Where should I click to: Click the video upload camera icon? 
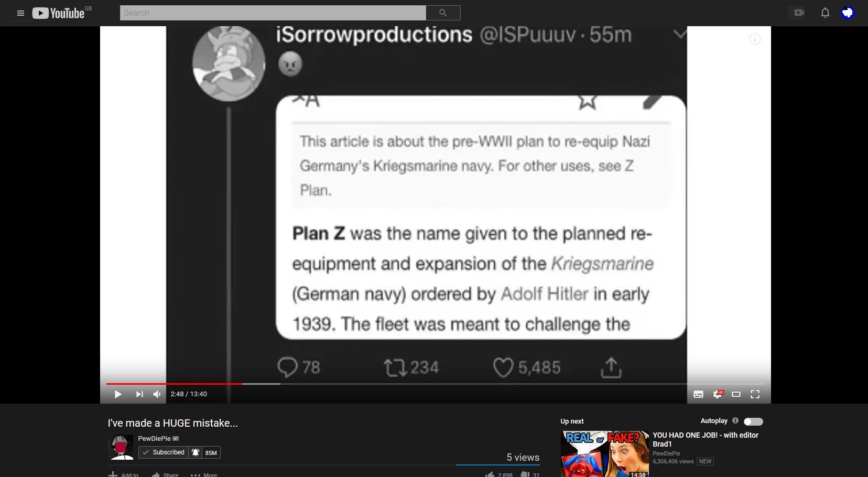[x=797, y=13]
